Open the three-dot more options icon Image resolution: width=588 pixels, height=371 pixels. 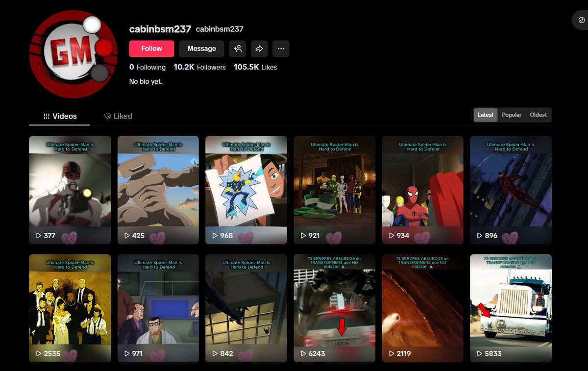pos(281,49)
